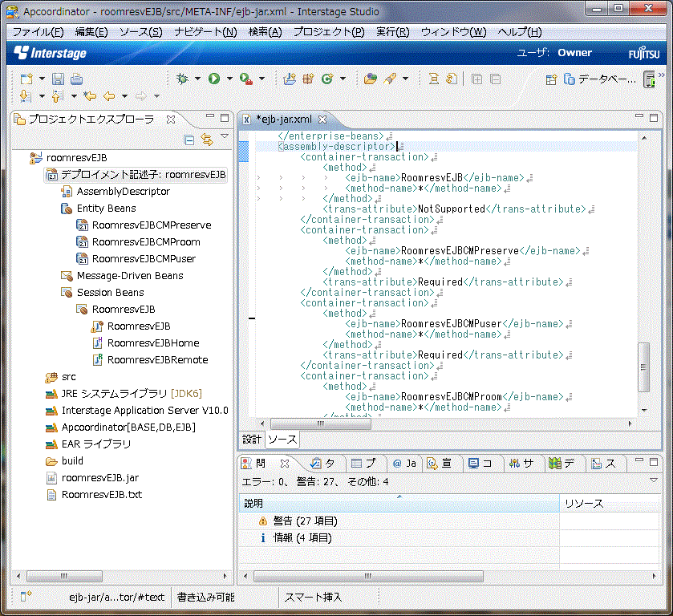The height and width of the screenshot is (616, 673).
Task: Collapse all in Project Explorer
Action: coord(189,140)
